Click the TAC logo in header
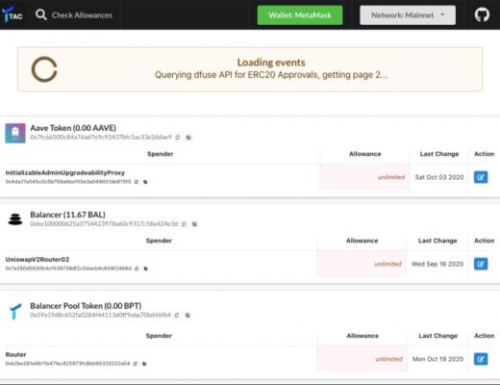This screenshot has height=385, width=500. click(12, 15)
